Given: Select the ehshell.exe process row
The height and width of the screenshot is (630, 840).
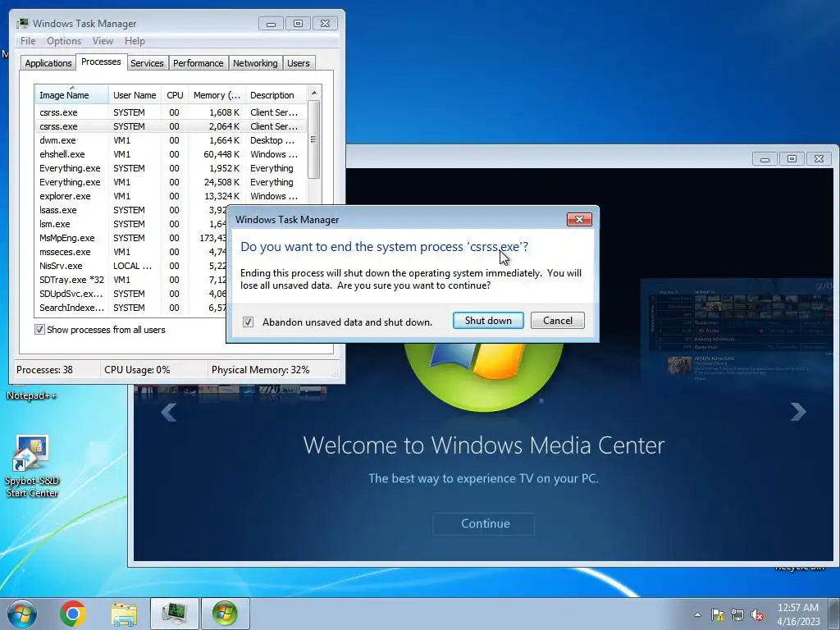Looking at the screenshot, I should pos(171,154).
